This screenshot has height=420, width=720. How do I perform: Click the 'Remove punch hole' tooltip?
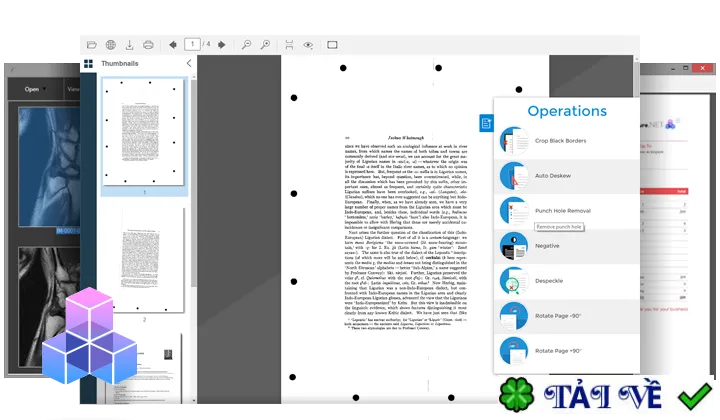tap(559, 227)
